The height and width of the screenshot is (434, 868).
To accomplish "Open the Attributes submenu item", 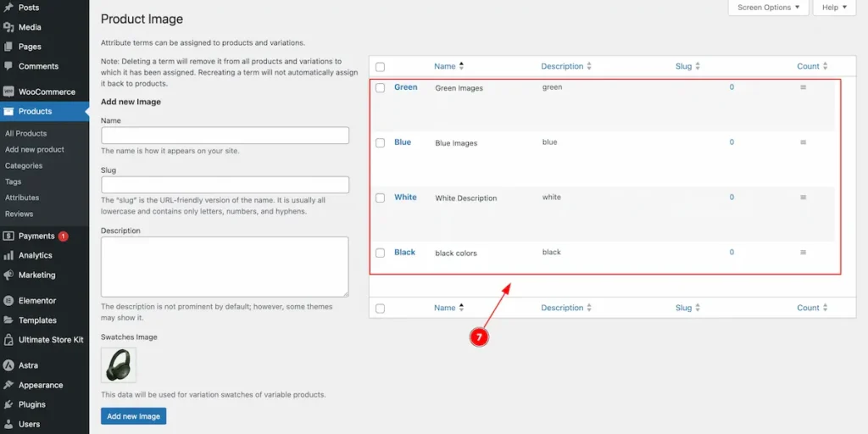I will (22, 198).
